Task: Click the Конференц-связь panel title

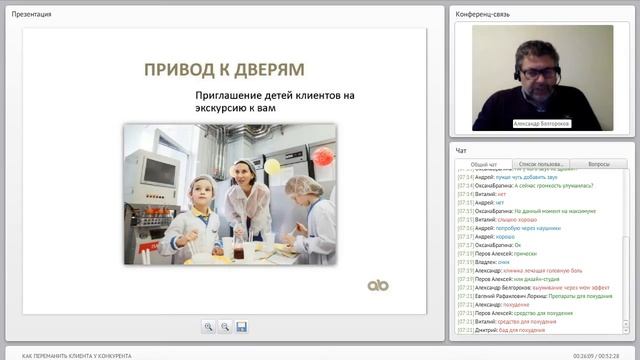Action: (x=482, y=14)
